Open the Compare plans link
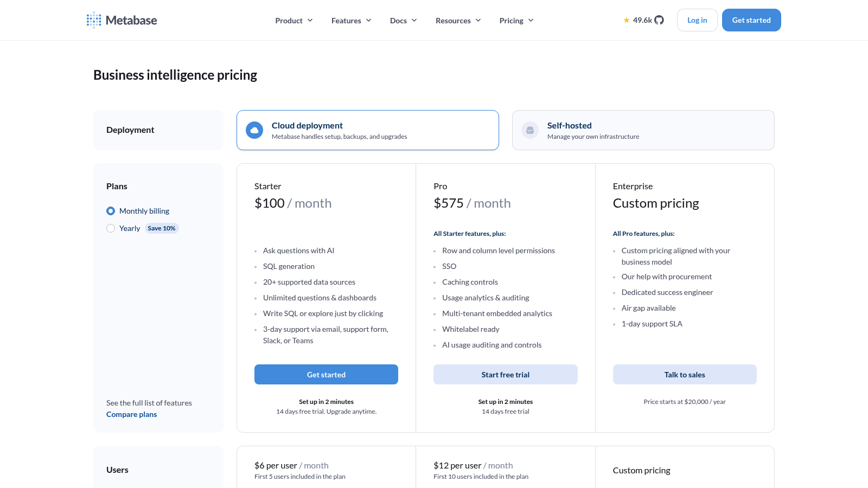868x488 pixels. pyautogui.click(x=132, y=414)
